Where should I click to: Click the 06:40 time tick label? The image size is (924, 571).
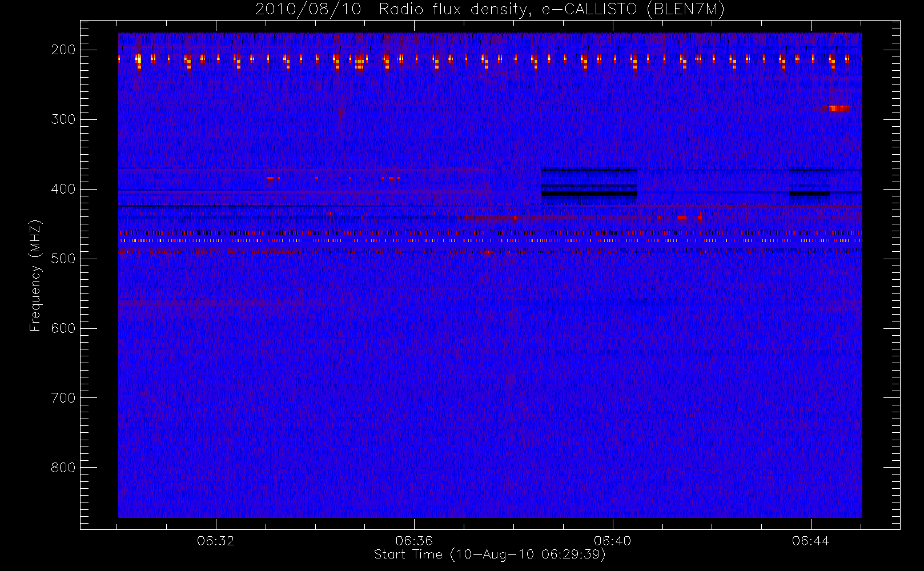(x=612, y=541)
